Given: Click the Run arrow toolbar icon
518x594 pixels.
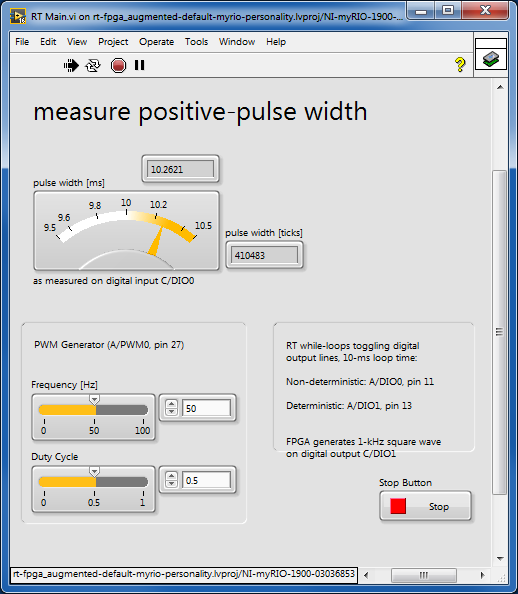Looking at the screenshot, I should pyautogui.click(x=71, y=66).
